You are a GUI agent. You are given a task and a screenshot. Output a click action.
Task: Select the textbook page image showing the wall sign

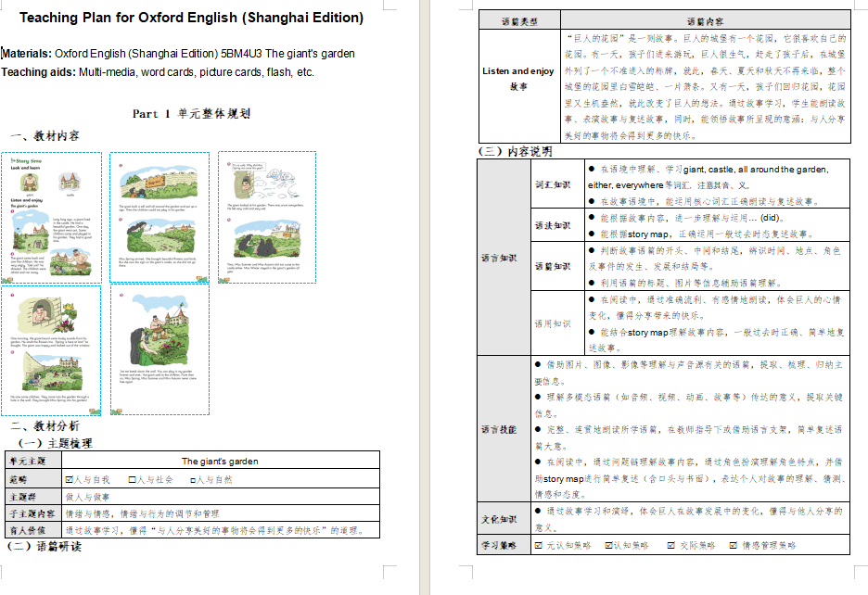(x=160, y=218)
